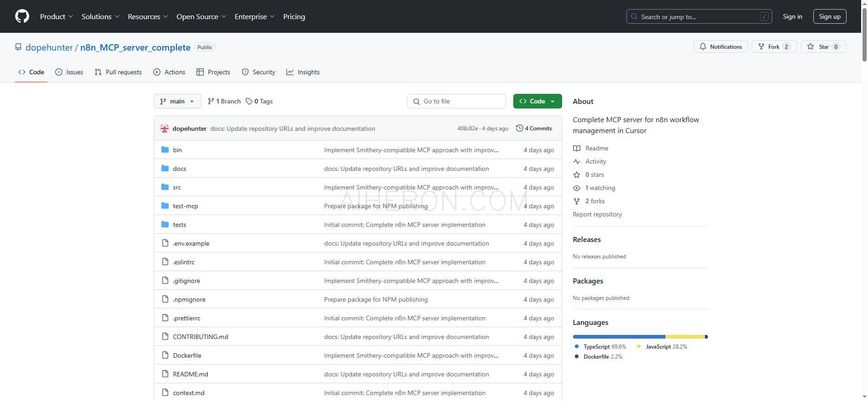Click the repository icon before dopehunter
The width and height of the screenshot is (868, 401).
point(18,47)
